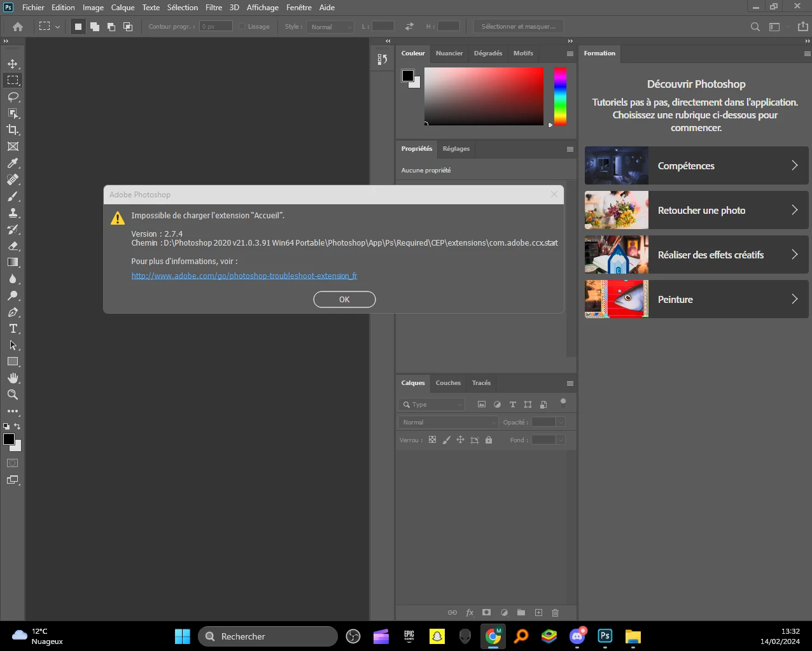
Task: Switch to the Nuancier tab
Action: pos(449,53)
